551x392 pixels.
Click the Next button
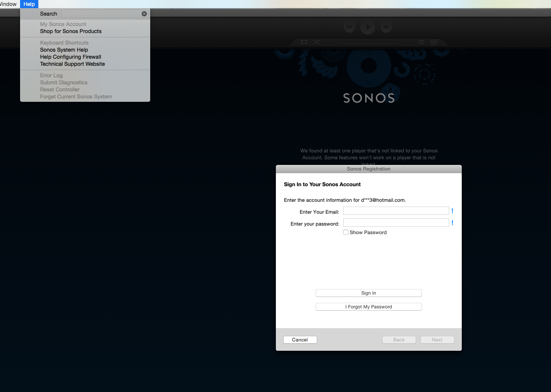click(437, 340)
